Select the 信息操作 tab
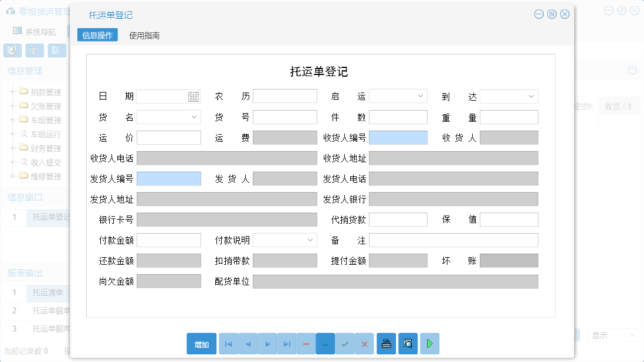Viewport: 644px width, 362px height. tap(97, 35)
